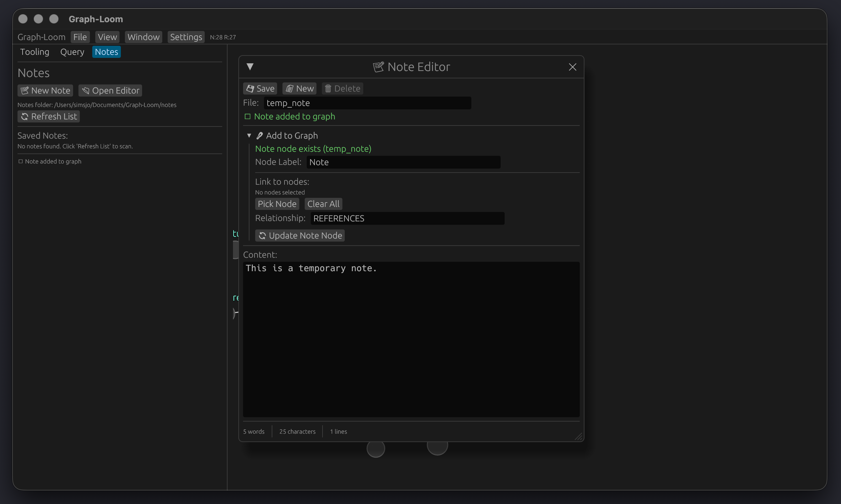Toggle 'Note added to graph' checkbox in sidebar
The width and height of the screenshot is (841, 504).
coord(21,161)
